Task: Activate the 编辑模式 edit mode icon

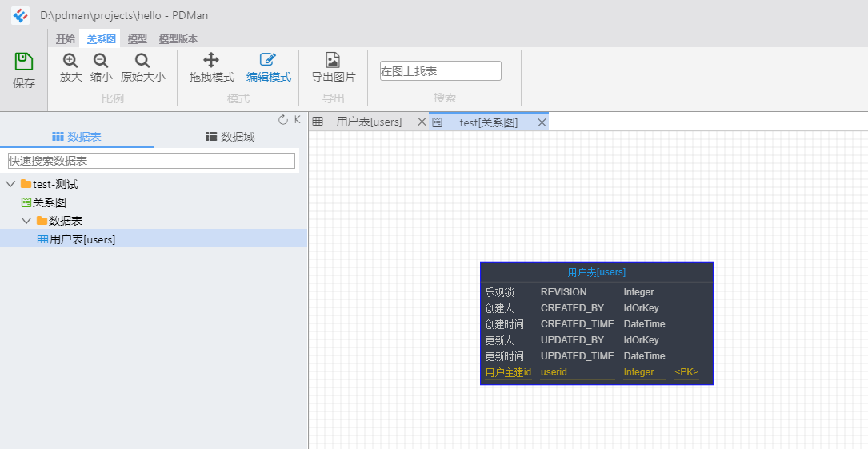Action: [x=269, y=60]
